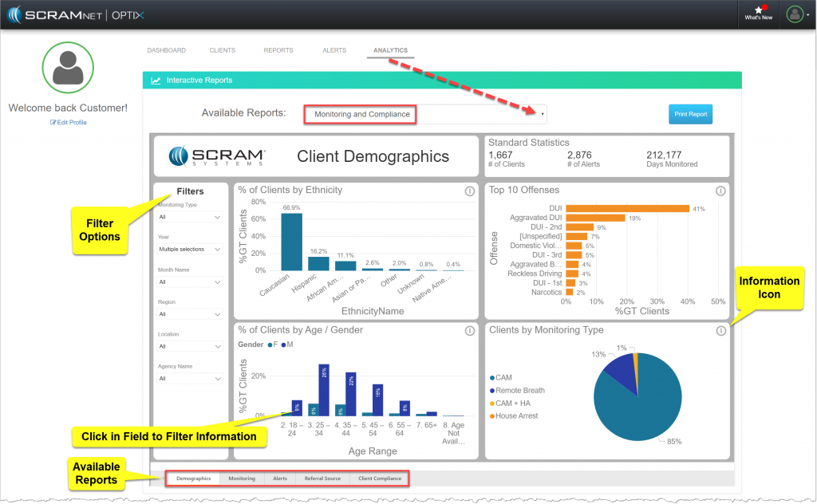Expand the Monitoring Type filter dropdown
The width and height of the screenshot is (817, 504).
click(189, 216)
